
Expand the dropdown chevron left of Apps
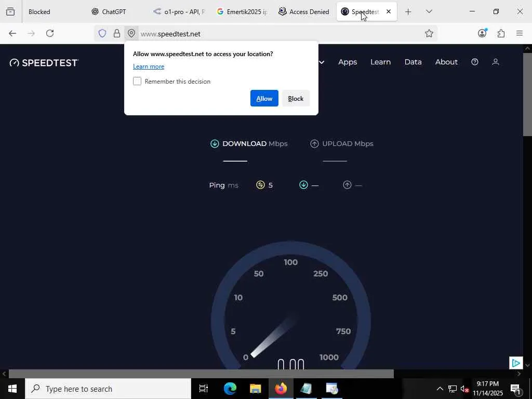tap(322, 62)
